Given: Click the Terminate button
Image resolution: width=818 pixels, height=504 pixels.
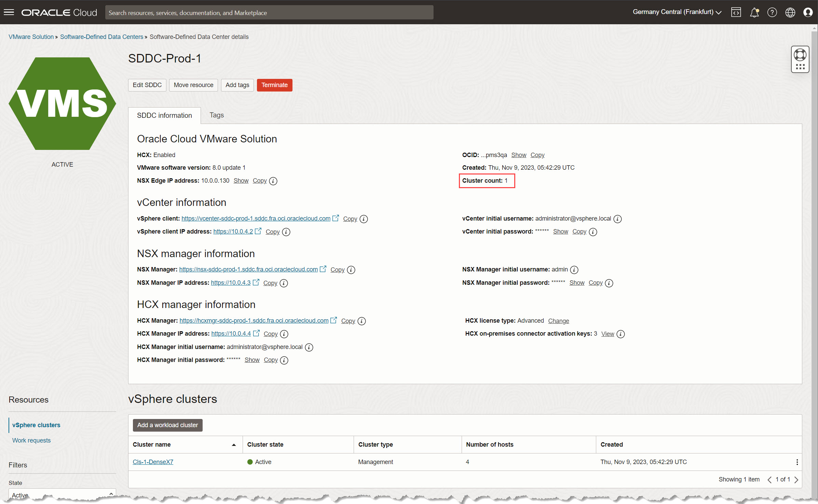Looking at the screenshot, I should coord(274,85).
